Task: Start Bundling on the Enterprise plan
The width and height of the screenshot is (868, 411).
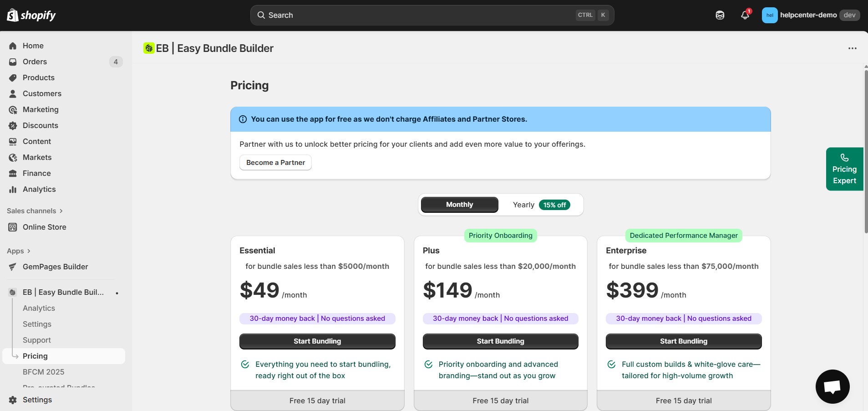Action: click(683, 341)
